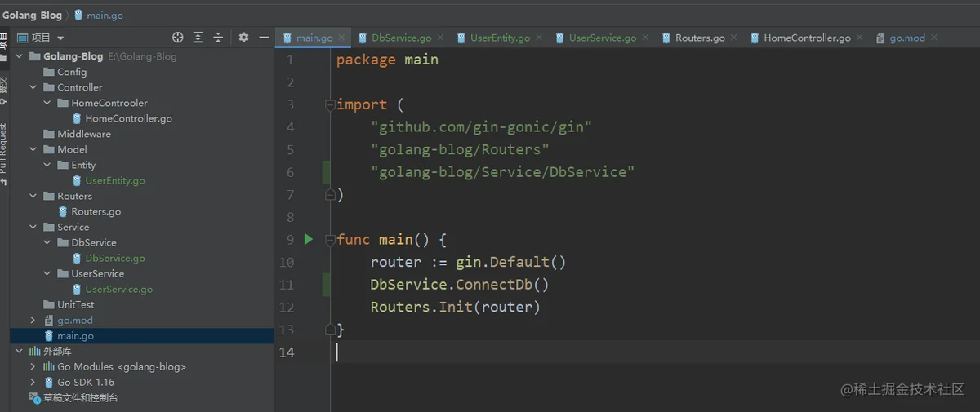Hide the project panel with the minus icon
This screenshot has height=412, width=980.
tap(264, 38)
